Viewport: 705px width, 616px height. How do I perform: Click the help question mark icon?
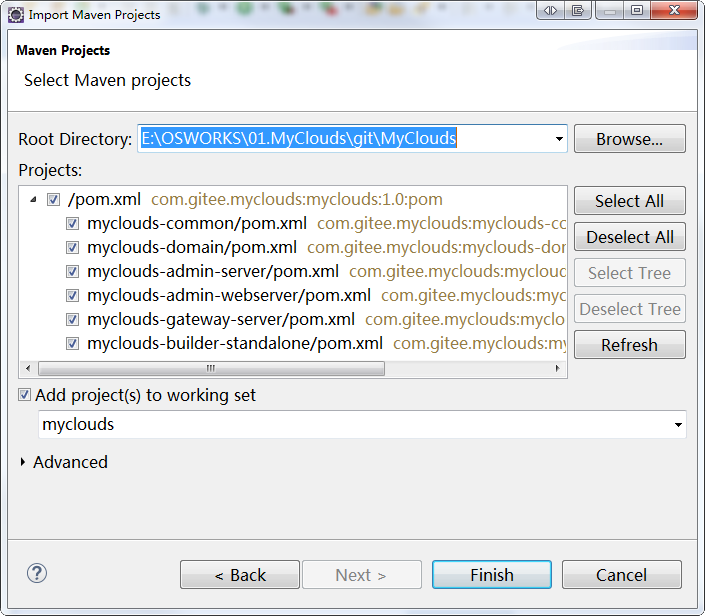point(37,573)
